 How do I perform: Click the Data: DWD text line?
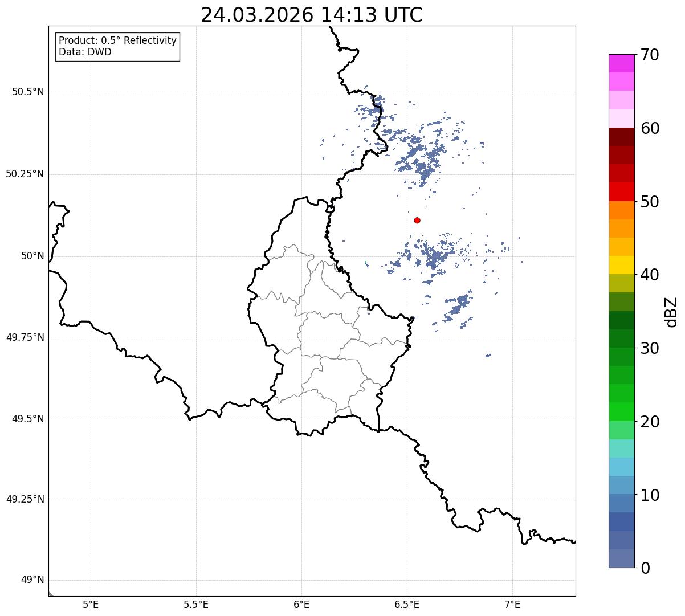(85, 52)
